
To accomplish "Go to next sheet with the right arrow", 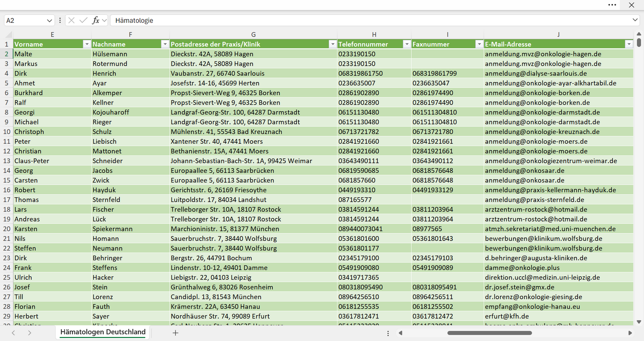I will [29, 333].
